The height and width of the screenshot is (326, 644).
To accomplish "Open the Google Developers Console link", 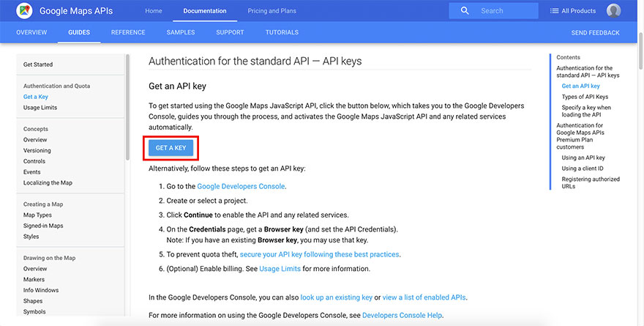I will (241, 186).
